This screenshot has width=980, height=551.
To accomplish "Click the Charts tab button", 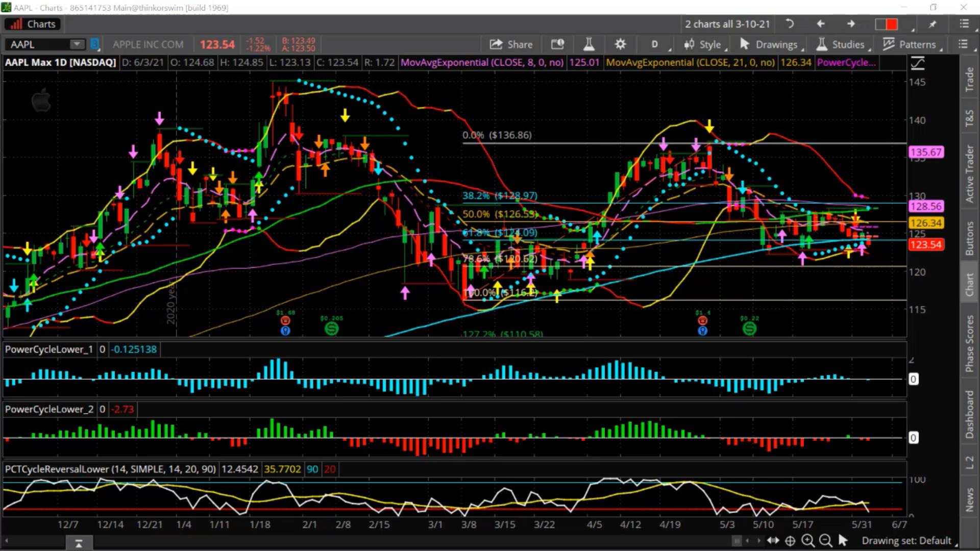I will 33,24.
